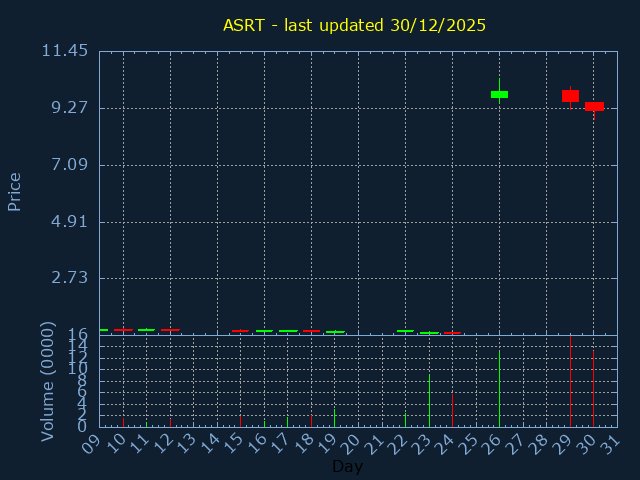This screenshot has width=640, height=480.
Task: Select day 20 tick on the x-axis
Action: click(x=351, y=442)
